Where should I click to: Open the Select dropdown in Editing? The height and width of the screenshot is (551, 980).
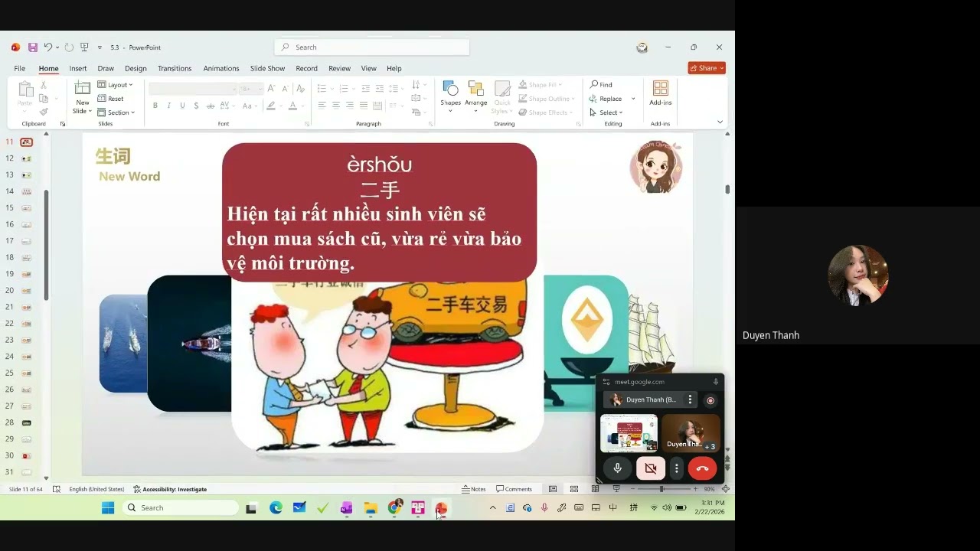click(606, 112)
